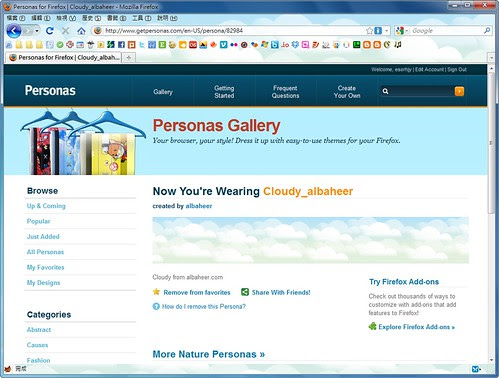The width and height of the screenshot is (499, 378).
Task: Open the Home page icon
Action: tap(81, 31)
